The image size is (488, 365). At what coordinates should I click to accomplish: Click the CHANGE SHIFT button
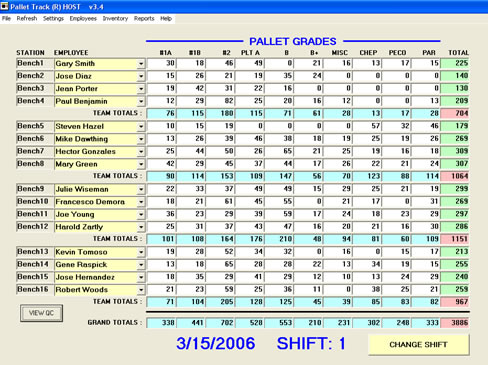pyautogui.click(x=419, y=345)
